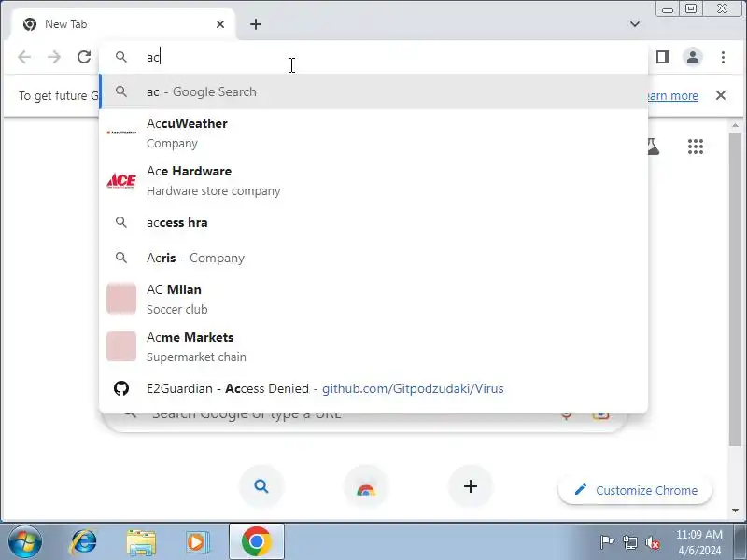Close the New Tab tab
This screenshot has height=560, width=747.
pyautogui.click(x=220, y=24)
